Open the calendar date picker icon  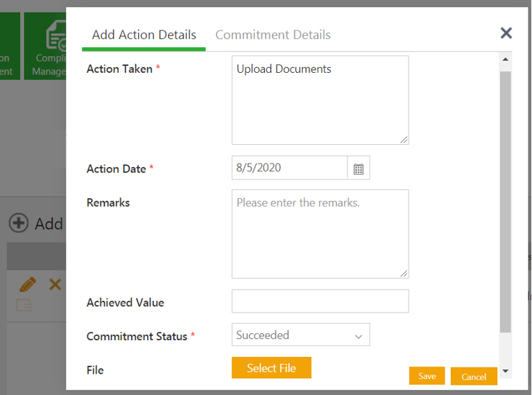[359, 168]
